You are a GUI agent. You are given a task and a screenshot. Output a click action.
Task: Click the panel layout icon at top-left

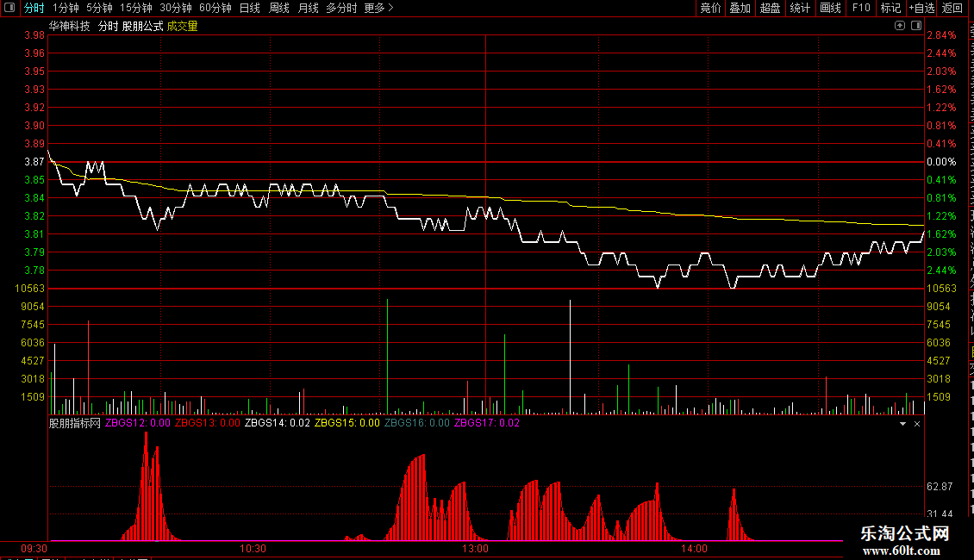[9, 8]
